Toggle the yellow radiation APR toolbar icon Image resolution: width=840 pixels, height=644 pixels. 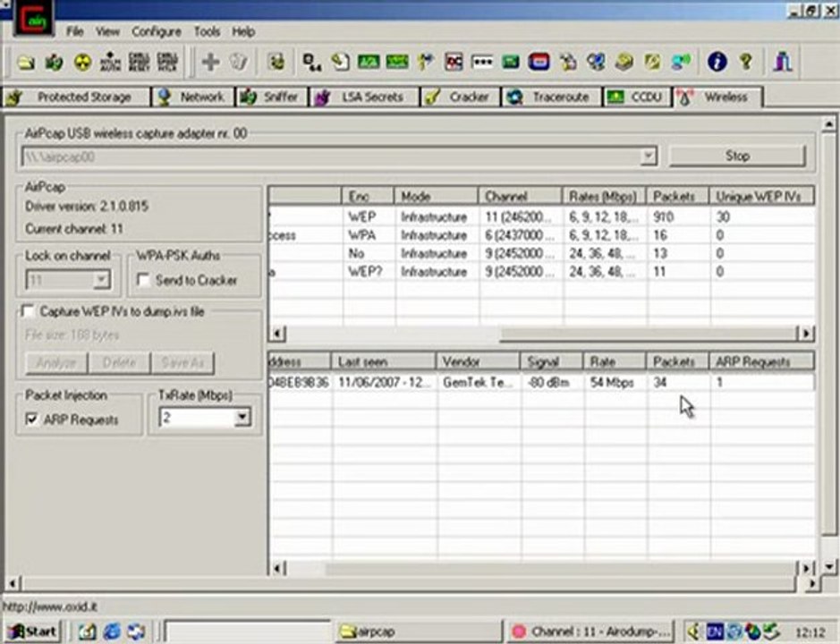tap(82, 62)
